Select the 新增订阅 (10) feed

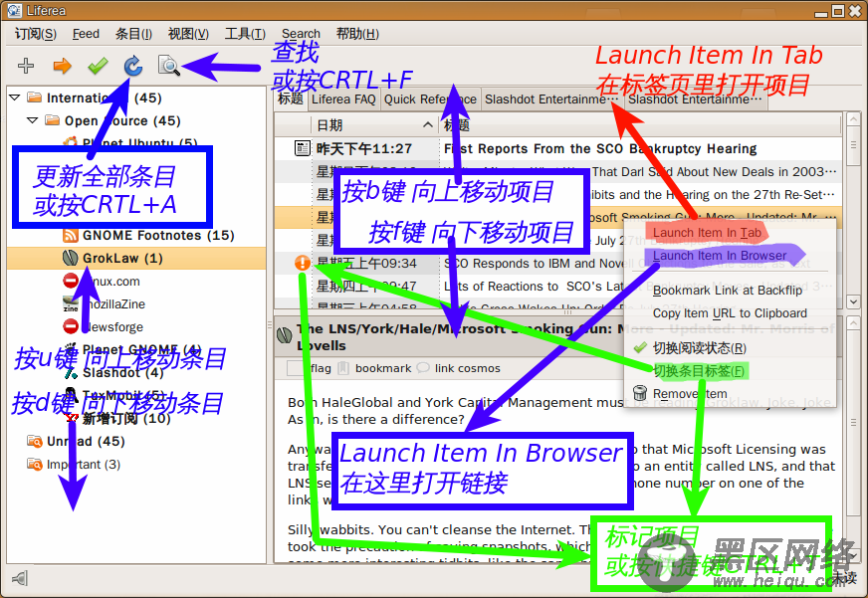(126, 418)
